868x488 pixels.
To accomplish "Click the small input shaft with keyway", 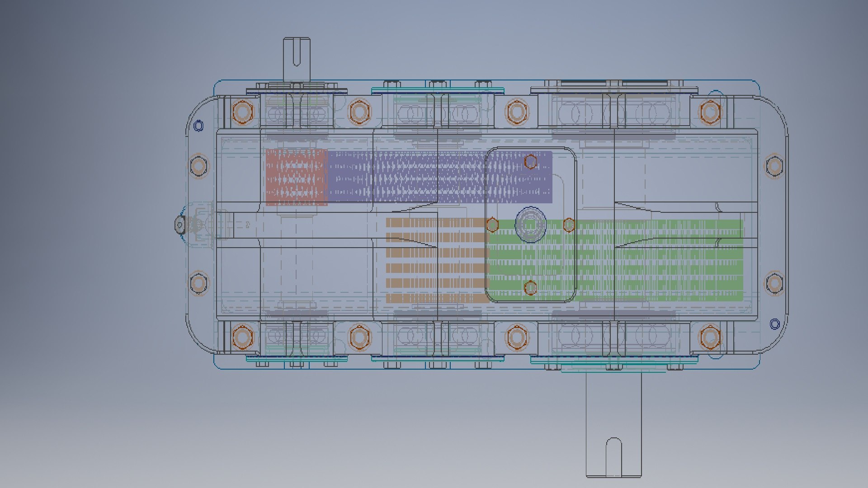I will pyautogui.click(x=296, y=59).
